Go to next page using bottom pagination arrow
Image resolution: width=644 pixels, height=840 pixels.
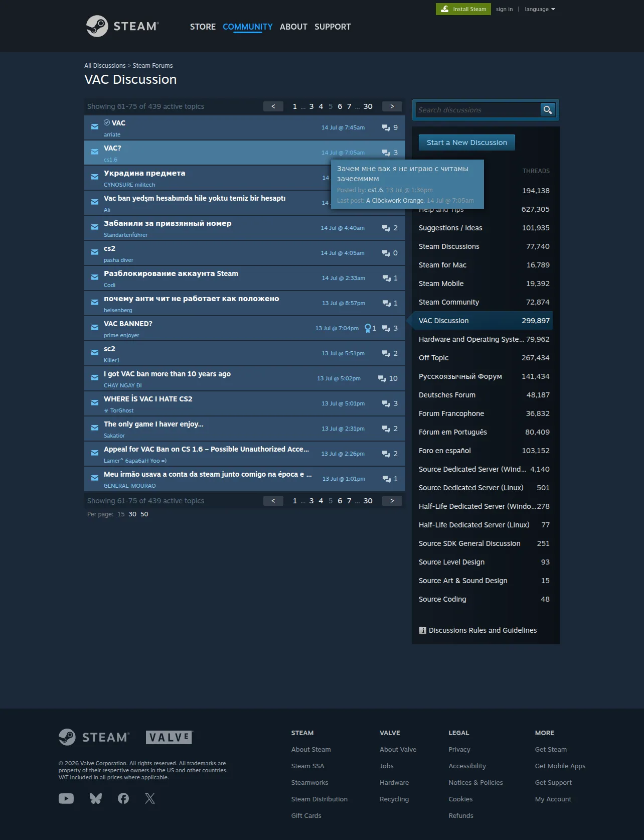[392, 501]
